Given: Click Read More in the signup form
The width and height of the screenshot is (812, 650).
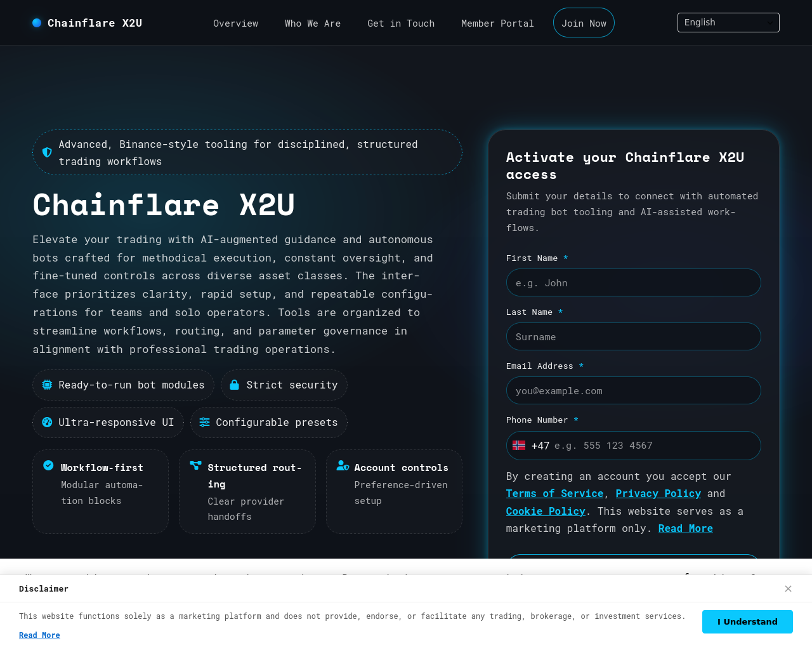Looking at the screenshot, I should click(686, 529).
